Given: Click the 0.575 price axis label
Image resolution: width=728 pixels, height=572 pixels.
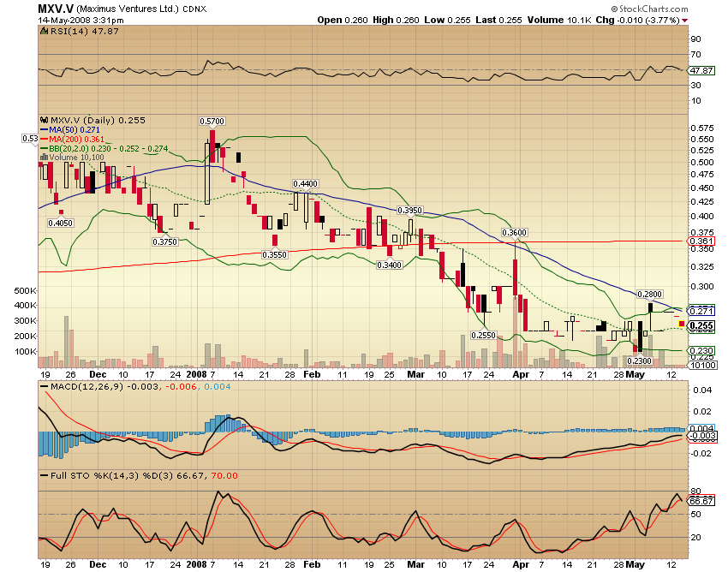Looking at the screenshot, I should 702,128.
